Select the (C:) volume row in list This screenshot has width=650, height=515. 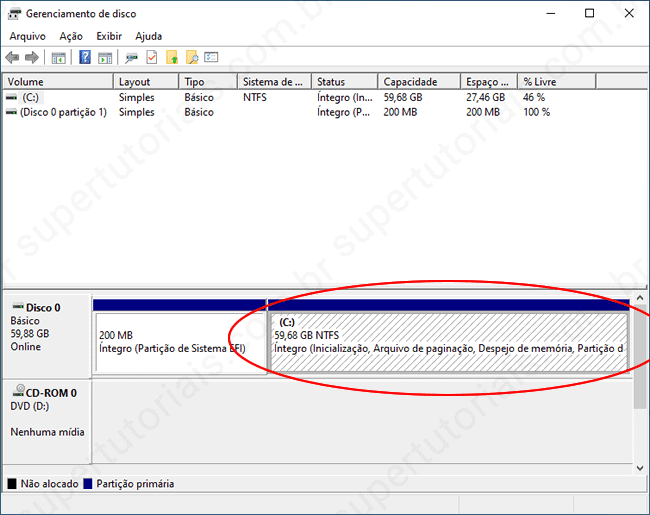[30, 98]
